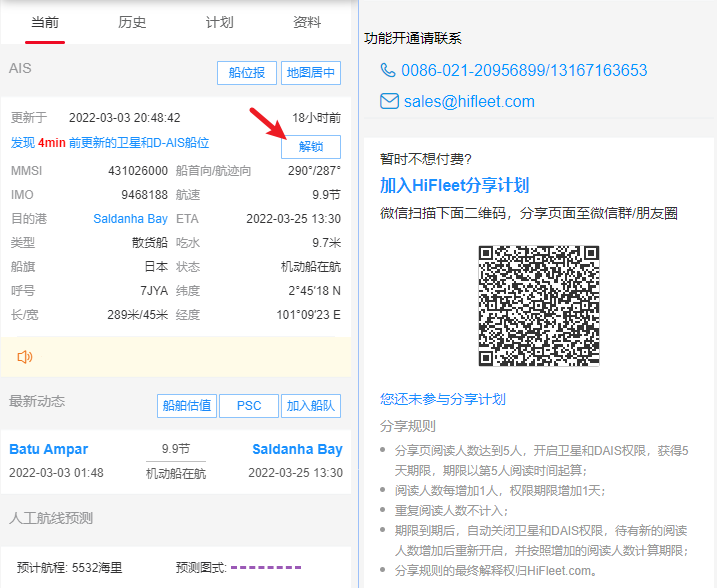Select the dimensions 289米/45米
Image resolution: width=717 pixels, height=588 pixels.
[x=138, y=315]
